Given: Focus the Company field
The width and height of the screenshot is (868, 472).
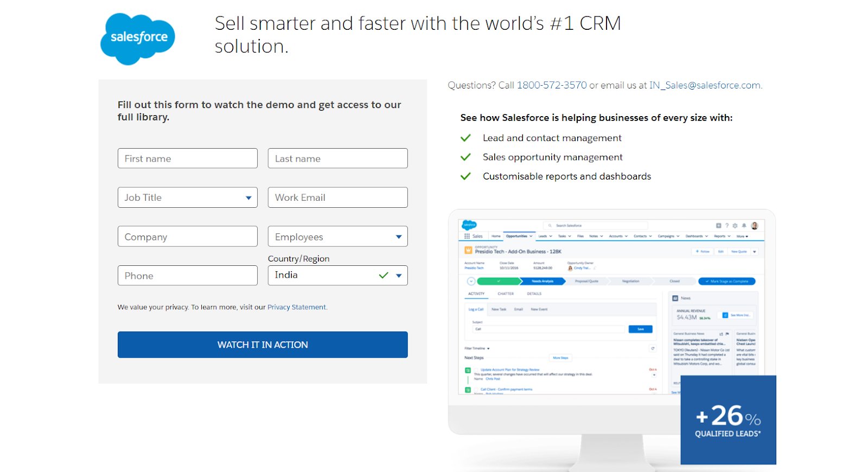Looking at the screenshot, I should [188, 237].
